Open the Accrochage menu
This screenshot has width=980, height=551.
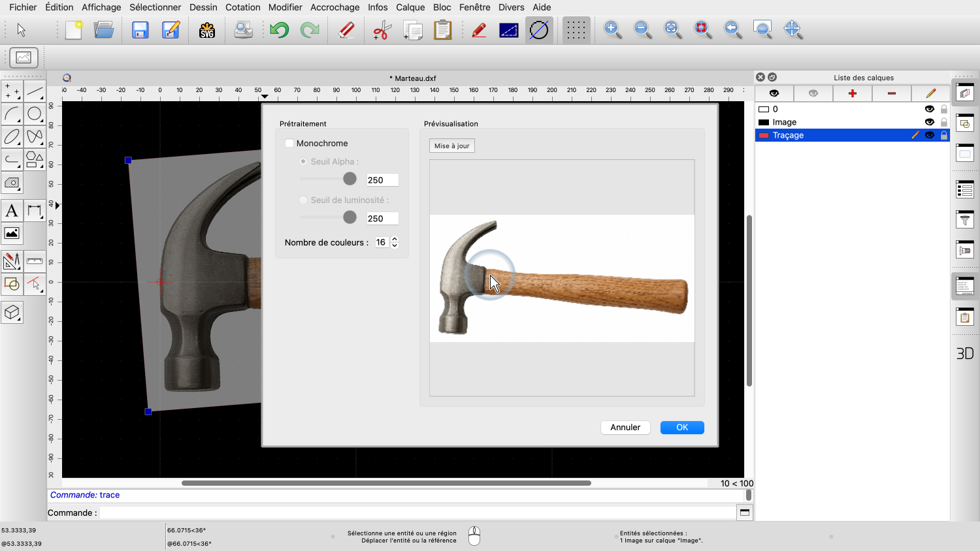click(x=335, y=7)
